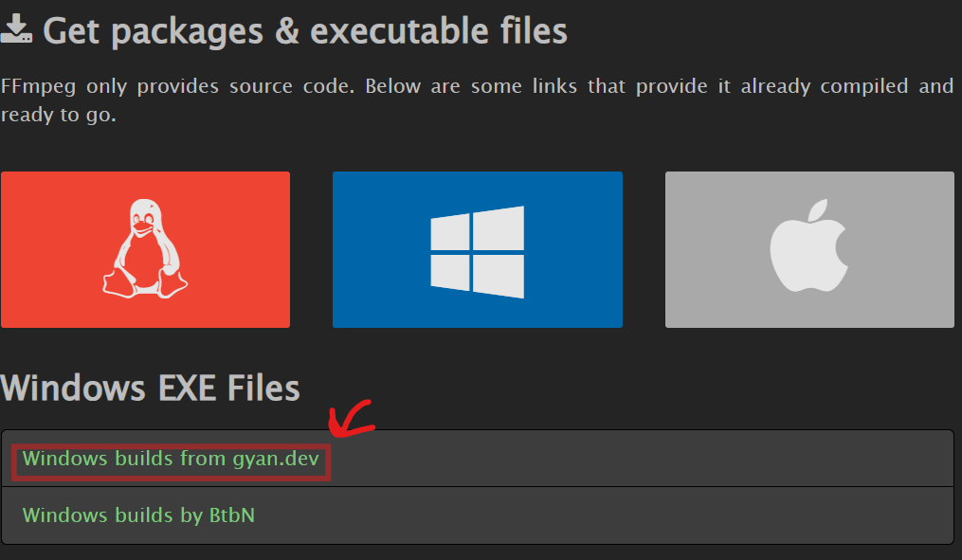Open Windows builds from gyan.dev link
The width and height of the screenshot is (962, 560).
pyautogui.click(x=171, y=459)
